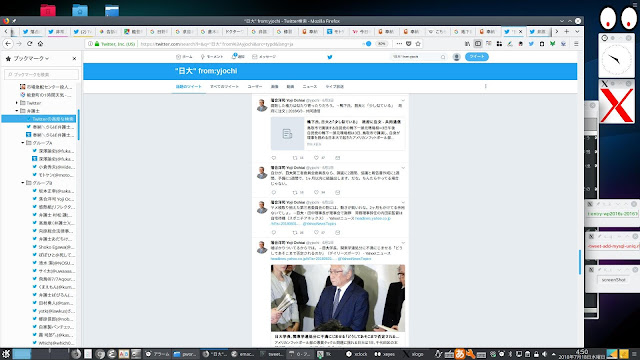Open the Shoko Egawa bookmark
640x360 pixels.
pyautogui.click(x=53, y=247)
